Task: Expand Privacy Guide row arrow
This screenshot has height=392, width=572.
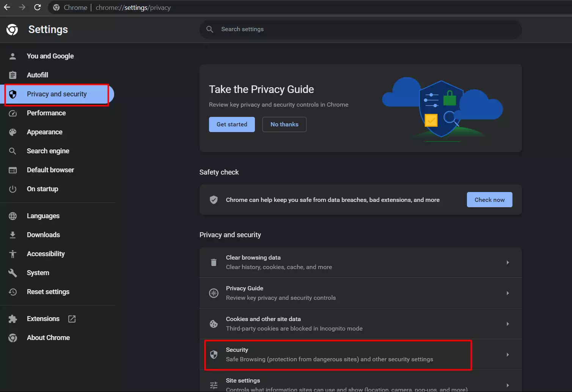Action: (x=508, y=293)
